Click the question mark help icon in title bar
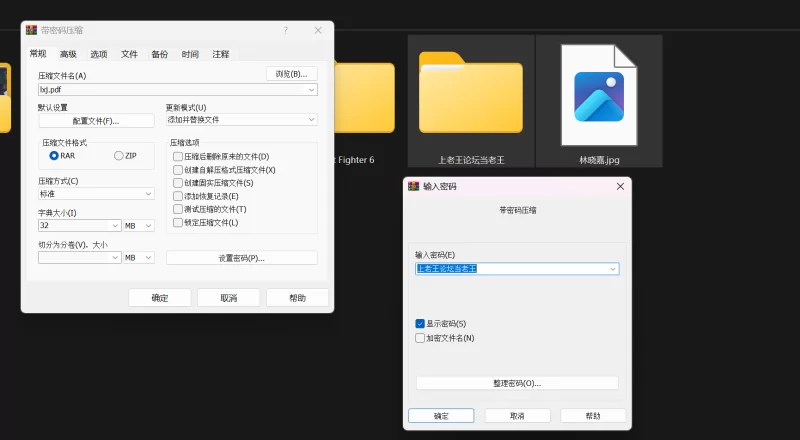 point(285,31)
